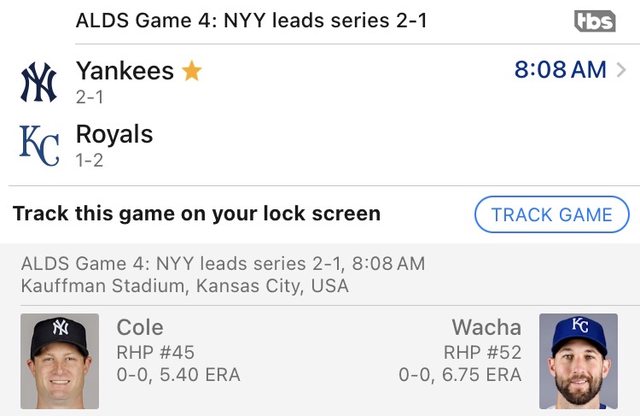The width and height of the screenshot is (640, 416).
Task: Select the Royals team name
Action: click(114, 134)
